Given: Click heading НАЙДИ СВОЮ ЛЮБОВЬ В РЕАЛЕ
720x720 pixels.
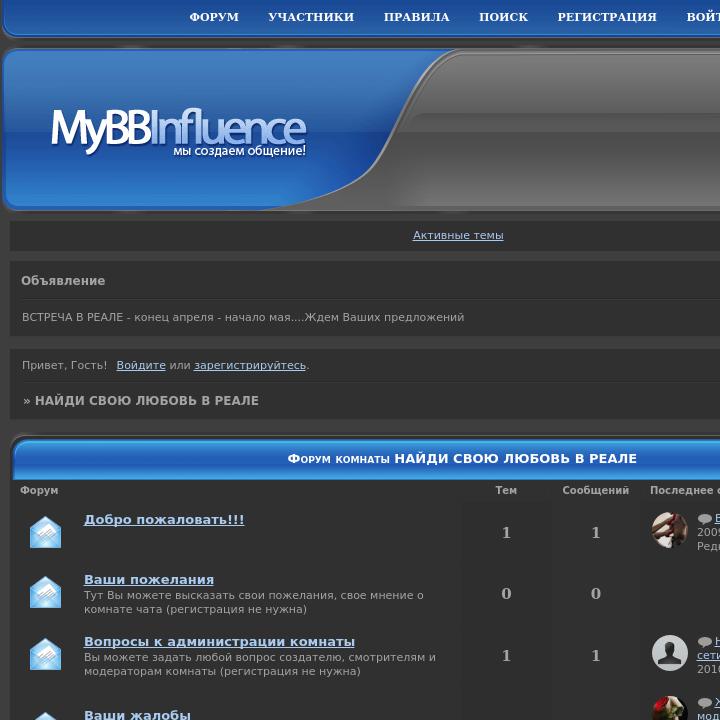Looking at the screenshot, I should (x=147, y=400).
